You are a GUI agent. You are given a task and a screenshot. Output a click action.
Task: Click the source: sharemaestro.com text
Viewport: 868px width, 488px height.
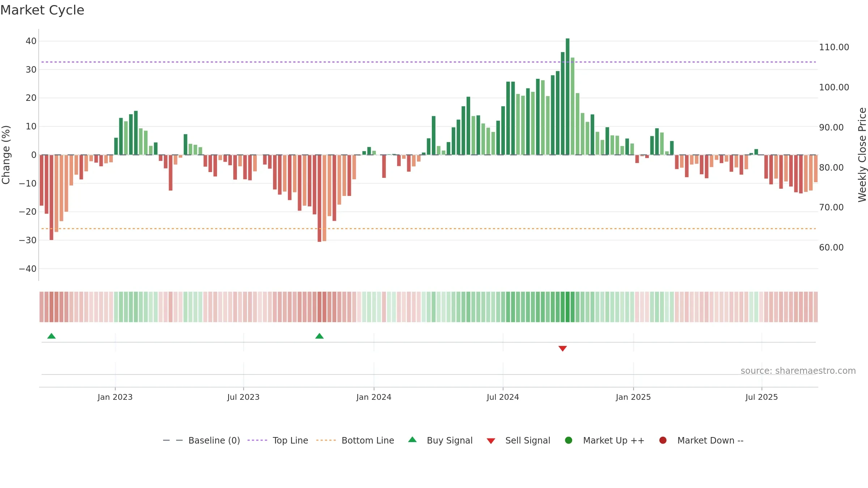click(798, 371)
